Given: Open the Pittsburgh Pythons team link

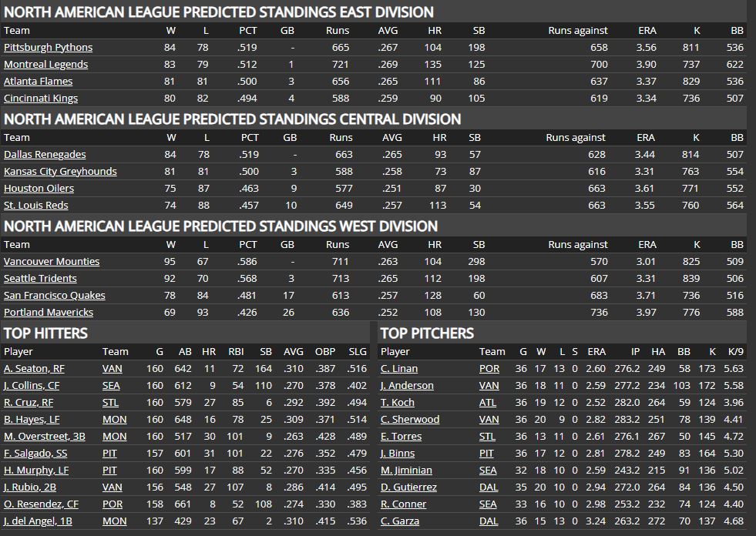Looking at the screenshot, I should click(48, 48).
